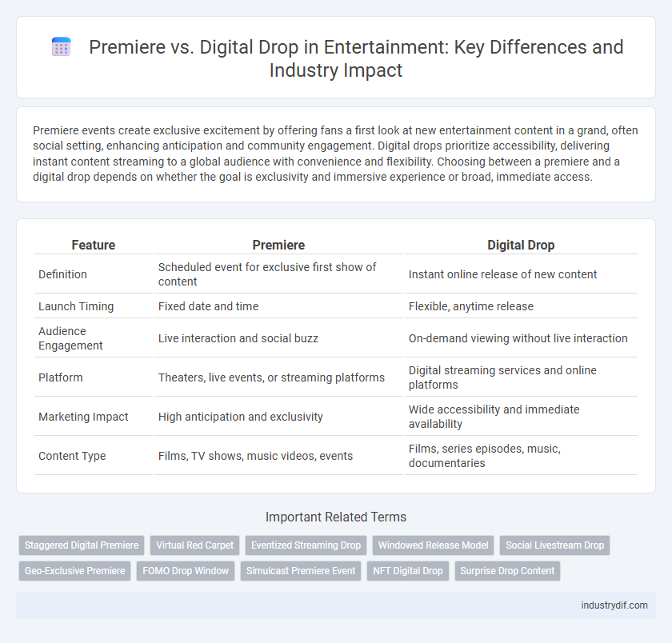Click the Launch Timing row label
Image resolution: width=672 pixels, height=643 pixels.
tap(76, 306)
